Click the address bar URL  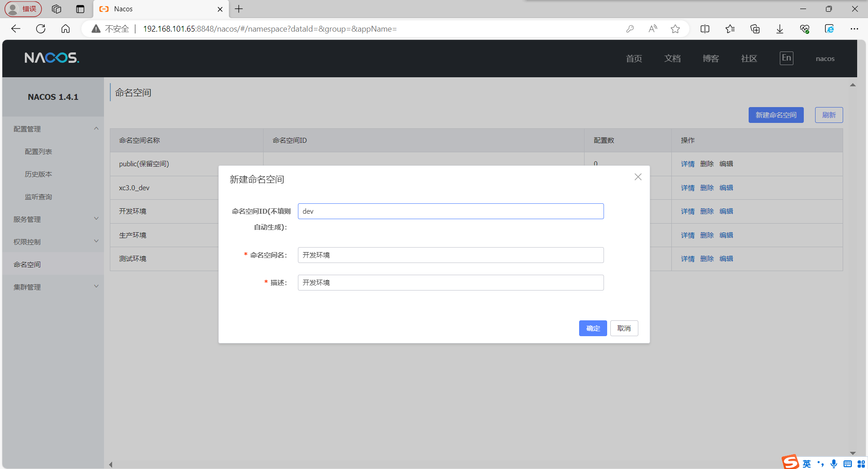[270, 29]
